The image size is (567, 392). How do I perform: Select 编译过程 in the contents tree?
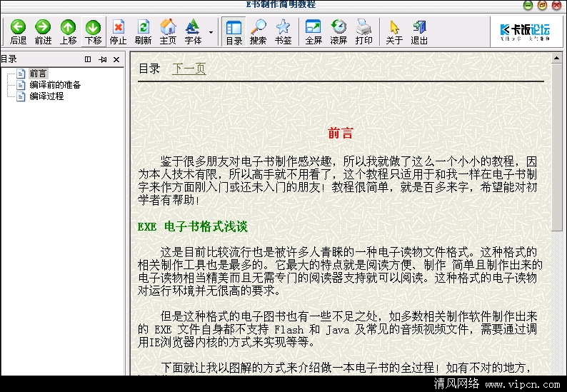click(x=46, y=96)
